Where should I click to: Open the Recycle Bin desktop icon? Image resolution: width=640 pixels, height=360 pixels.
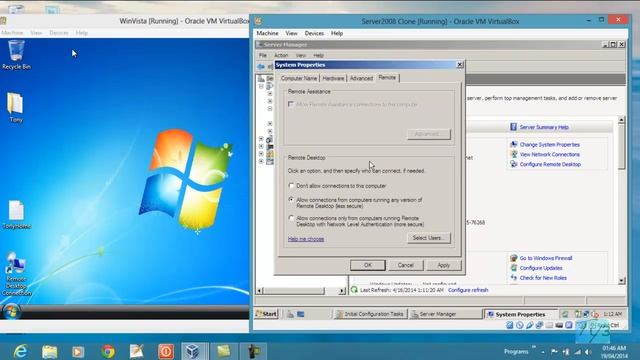[16, 55]
